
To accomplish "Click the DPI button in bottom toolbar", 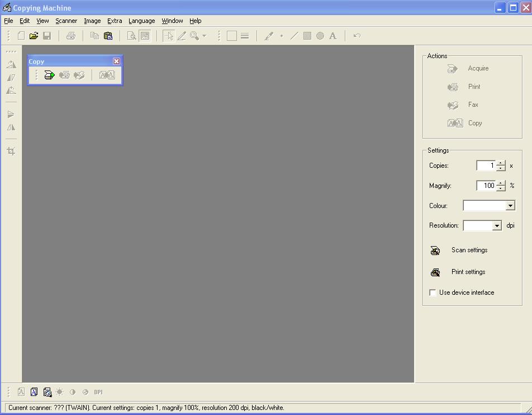I will [x=98, y=392].
